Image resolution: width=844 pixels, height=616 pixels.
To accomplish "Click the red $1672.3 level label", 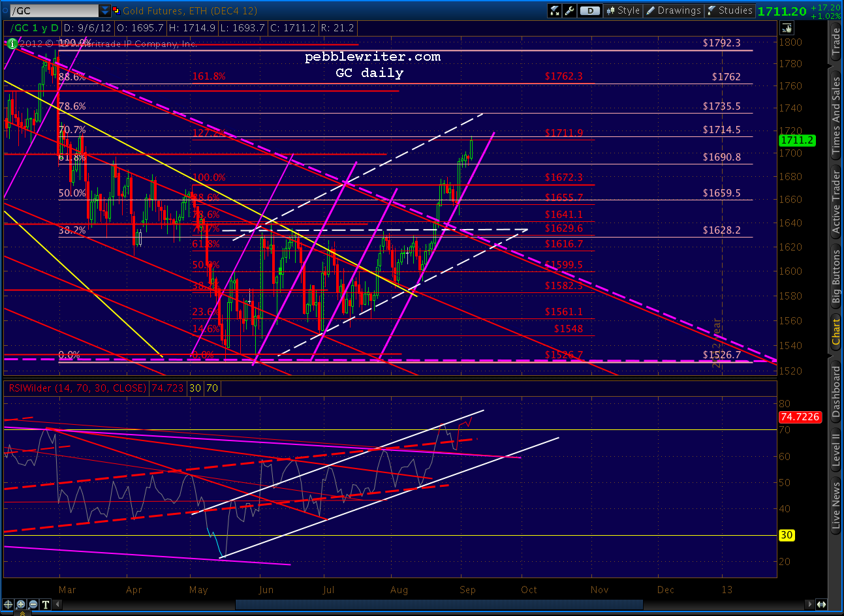I will coord(564,177).
